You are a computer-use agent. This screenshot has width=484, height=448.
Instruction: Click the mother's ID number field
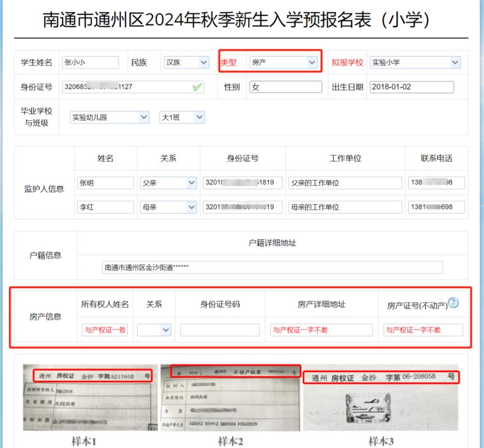[243, 207]
